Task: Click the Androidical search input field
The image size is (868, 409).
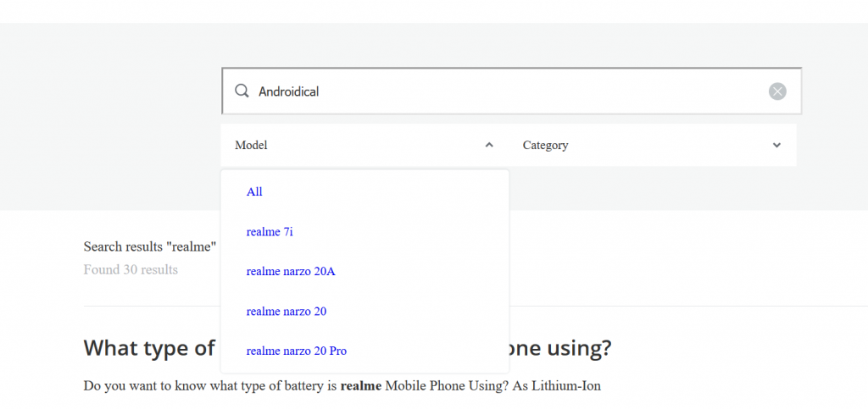Action: [511, 91]
